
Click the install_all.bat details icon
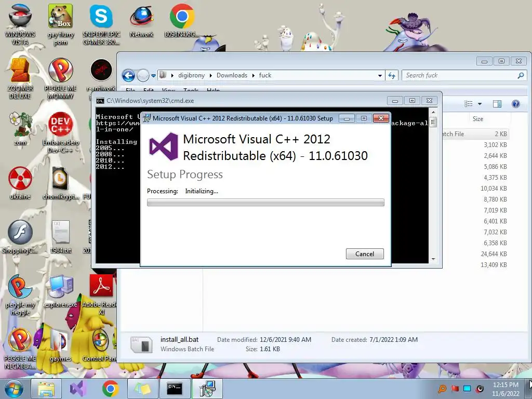pyautogui.click(x=141, y=344)
